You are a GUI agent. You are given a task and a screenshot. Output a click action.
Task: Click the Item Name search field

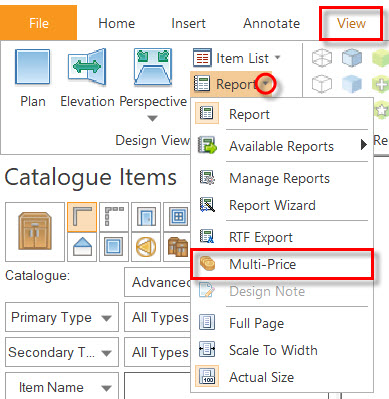157,386
